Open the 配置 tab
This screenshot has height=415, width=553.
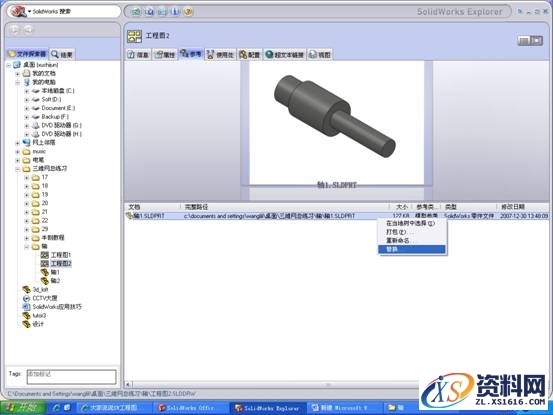(x=250, y=55)
